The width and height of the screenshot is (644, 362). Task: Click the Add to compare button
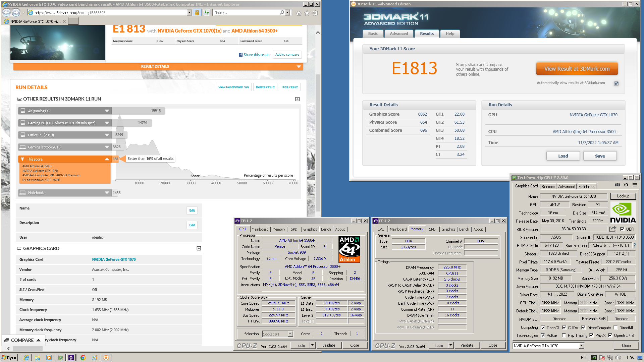287,55
